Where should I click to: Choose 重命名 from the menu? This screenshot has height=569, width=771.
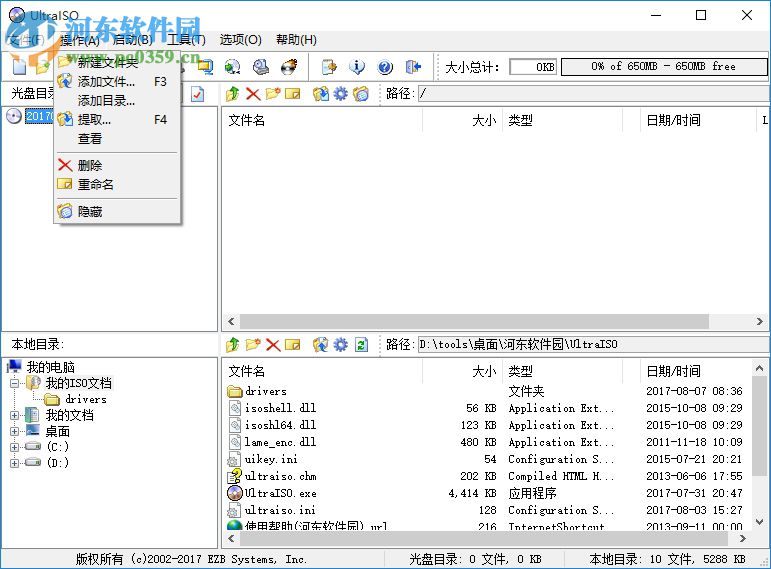point(117,184)
